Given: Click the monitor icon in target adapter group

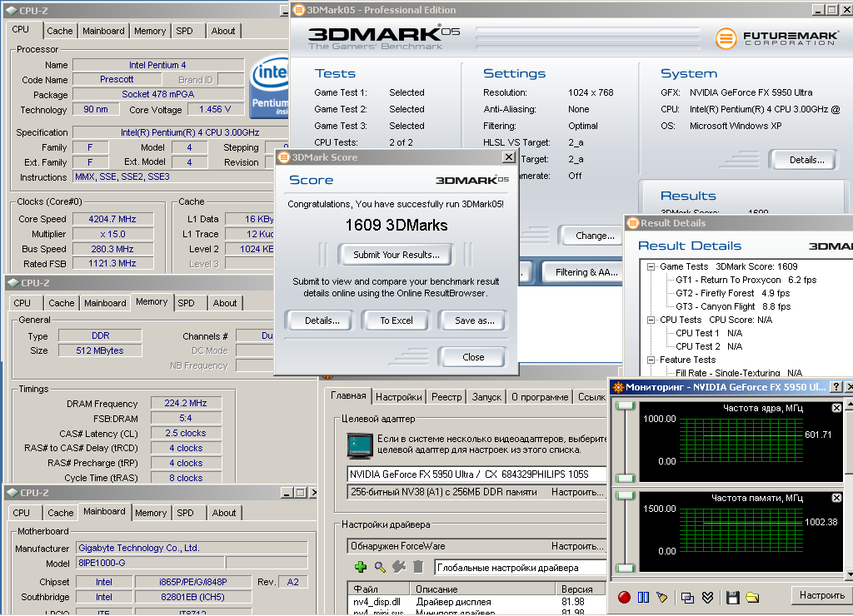Looking at the screenshot, I should pyautogui.click(x=359, y=446).
